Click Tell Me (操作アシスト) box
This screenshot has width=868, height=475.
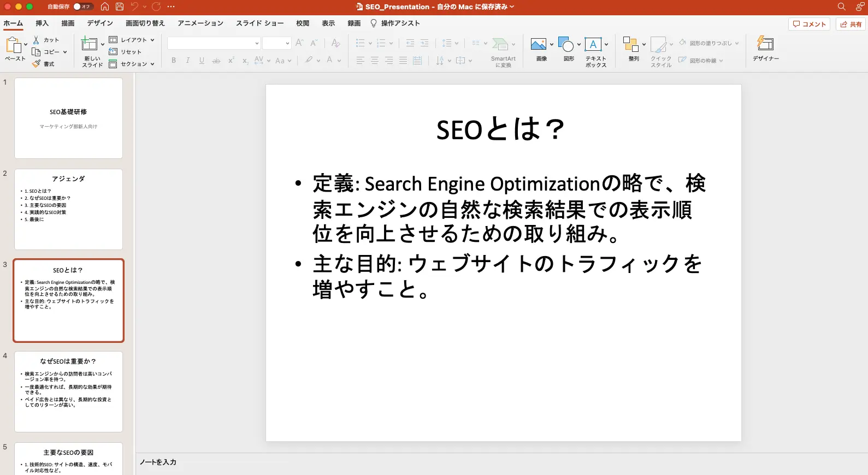[x=395, y=23]
